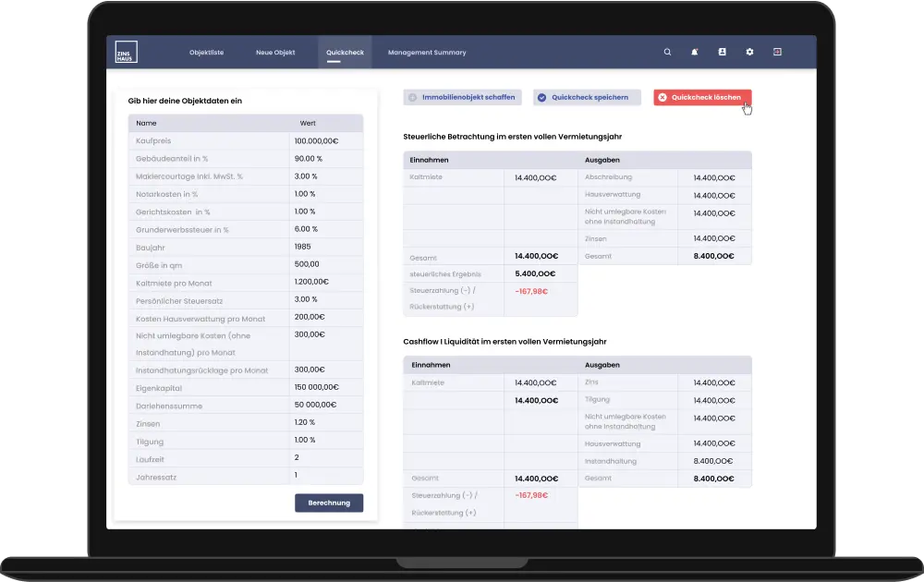Open the Neue Objekt tab
This screenshot has width=924, height=582.
pos(275,52)
